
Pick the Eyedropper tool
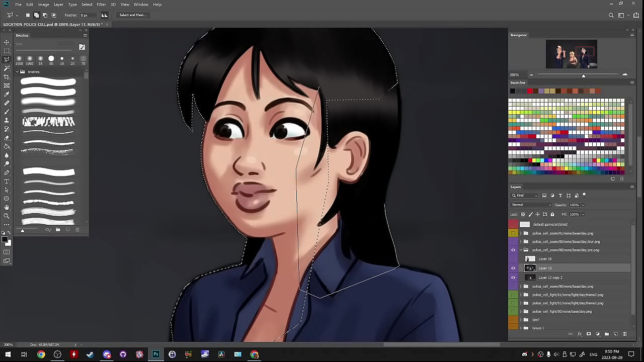tap(7, 95)
